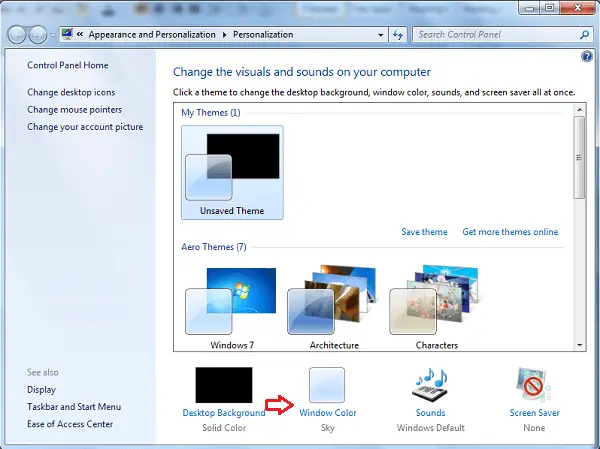This screenshot has height=449, width=600.
Task: Expand the arrow after Appearance and Personalization
Action: pyautogui.click(x=224, y=35)
